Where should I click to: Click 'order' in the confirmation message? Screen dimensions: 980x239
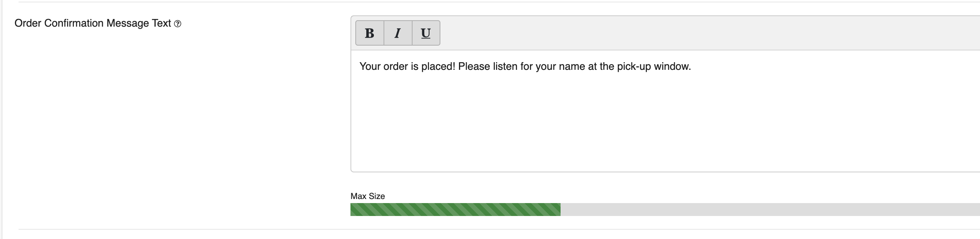[x=396, y=66]
